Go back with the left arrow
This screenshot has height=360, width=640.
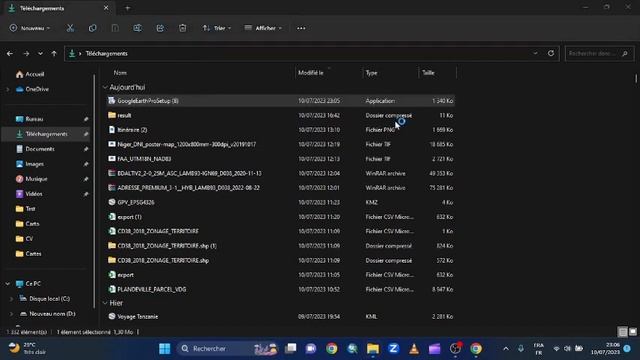[x=10, y=53]
